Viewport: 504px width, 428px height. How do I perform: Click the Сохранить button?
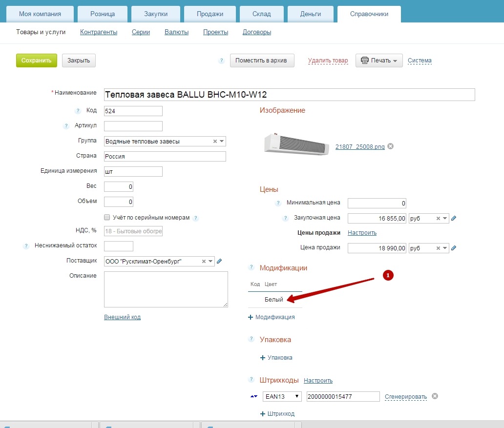36,61
